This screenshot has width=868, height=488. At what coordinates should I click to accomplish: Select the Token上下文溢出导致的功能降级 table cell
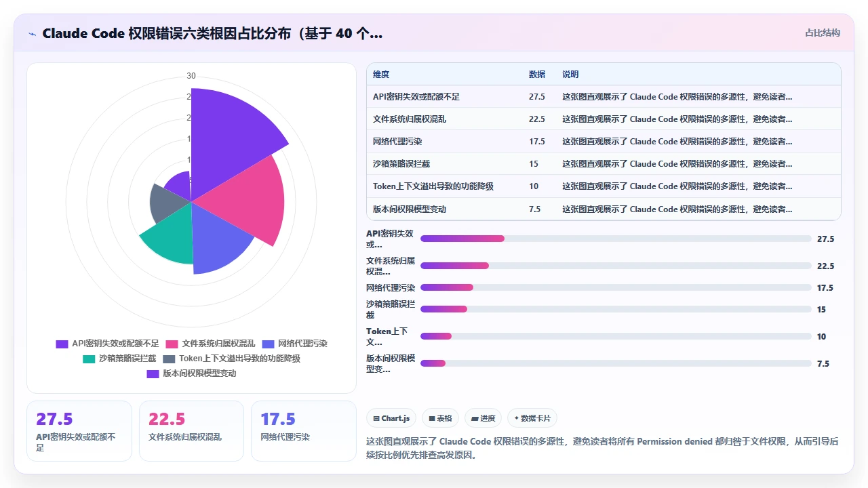pos(433,186)
